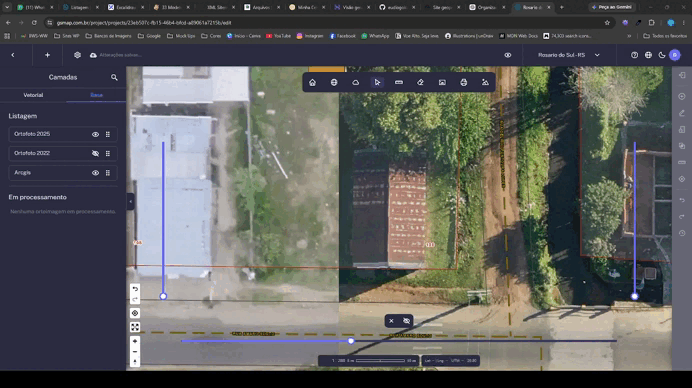692x388 pixels.
Task: Zoom out the map with minus button
Action: 135,352
